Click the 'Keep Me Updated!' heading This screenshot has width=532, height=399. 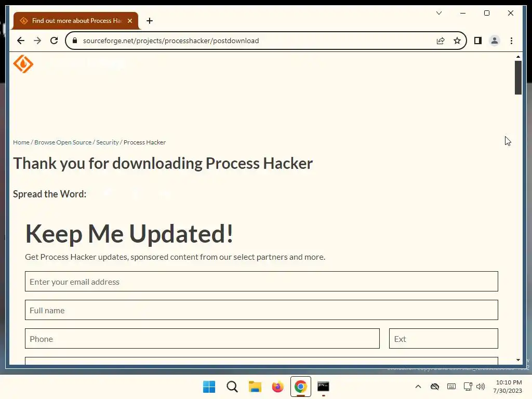click(129, 234)
